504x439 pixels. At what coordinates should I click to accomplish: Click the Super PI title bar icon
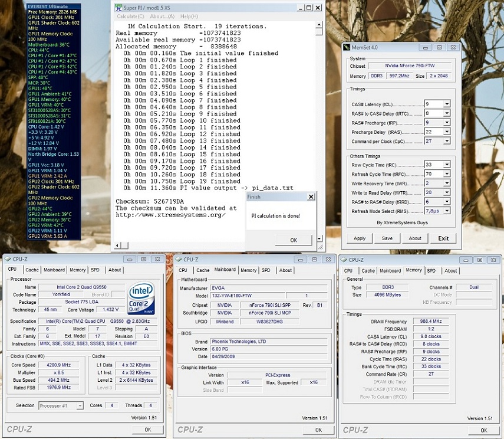pos(118,8)
